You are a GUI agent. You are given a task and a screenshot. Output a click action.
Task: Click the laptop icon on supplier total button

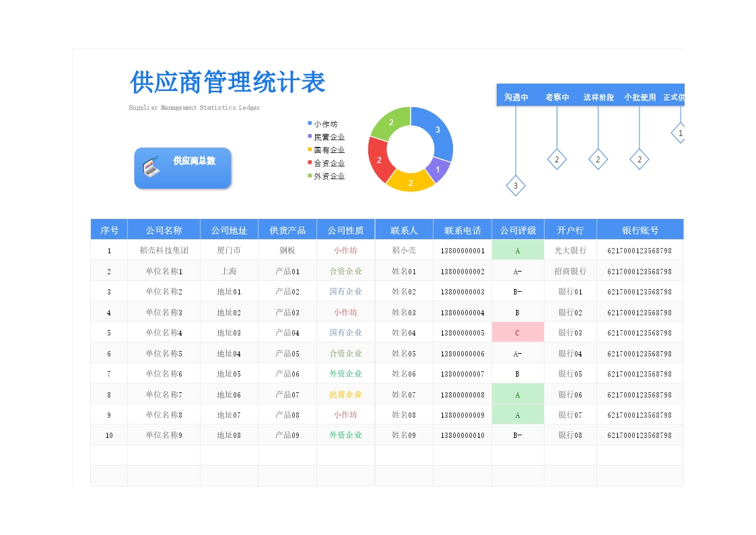(x=151, y=166)
